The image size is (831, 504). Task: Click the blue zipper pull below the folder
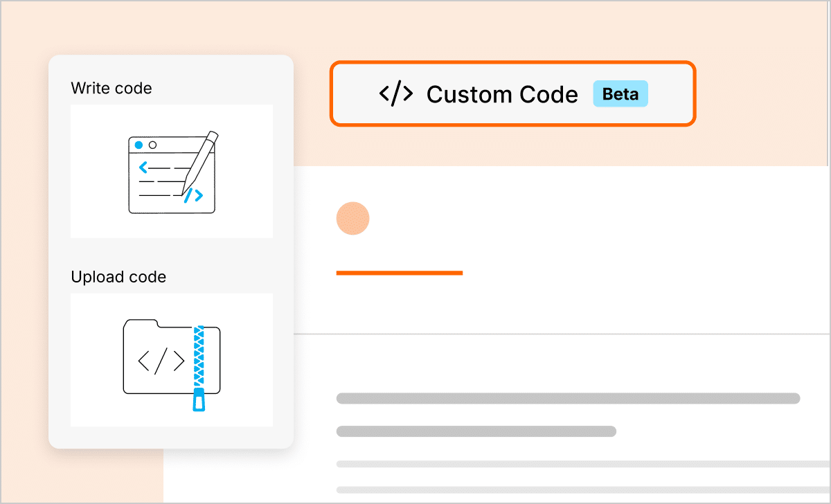coord(199,399)
